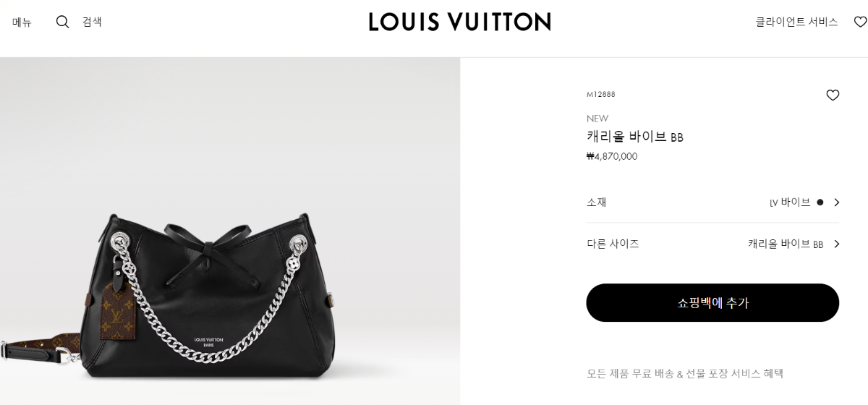This screenshot has height=405, width=868.
Task: Click the 소재 row label
Action: point(596,202)
